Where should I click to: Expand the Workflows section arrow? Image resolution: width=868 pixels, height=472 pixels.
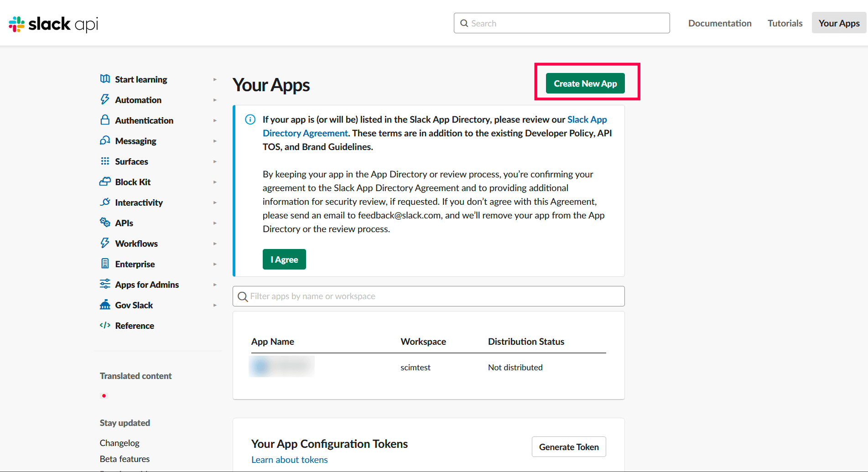(x=215, y=244)
